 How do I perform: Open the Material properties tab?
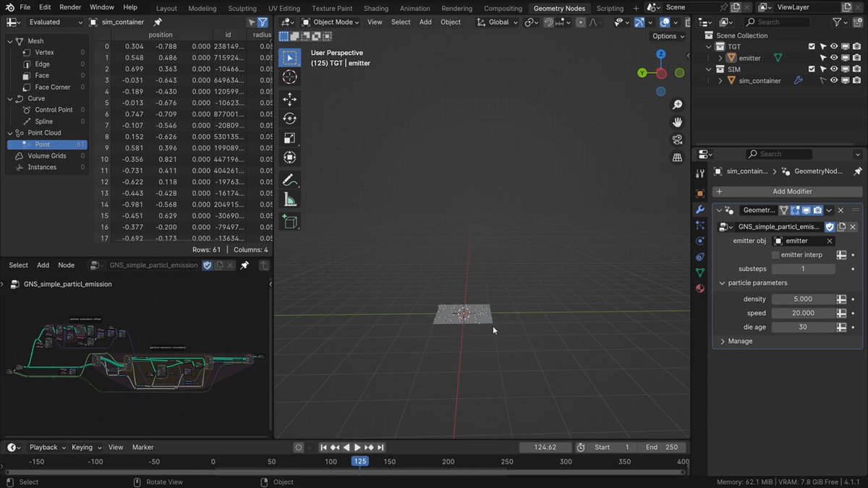click(699, 288)
